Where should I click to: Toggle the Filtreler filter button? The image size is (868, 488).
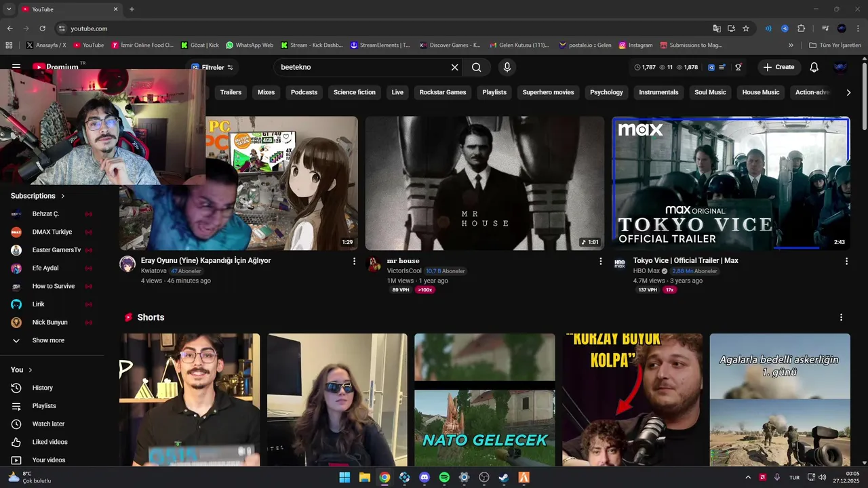point(212,67)
